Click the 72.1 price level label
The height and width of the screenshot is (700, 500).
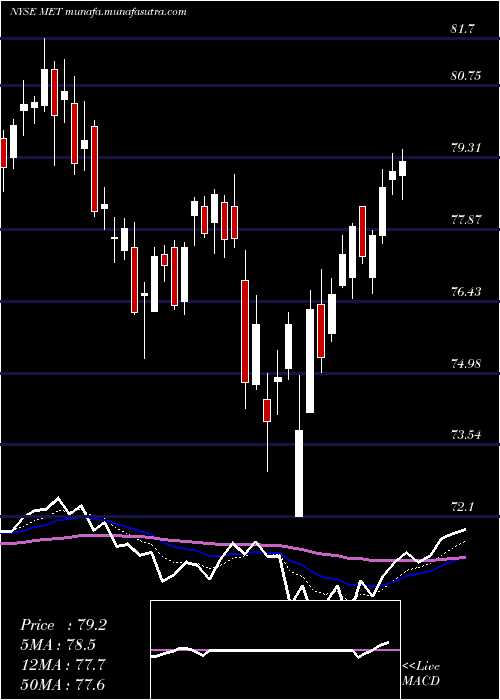pyautogui.click(x=464, y=507)
